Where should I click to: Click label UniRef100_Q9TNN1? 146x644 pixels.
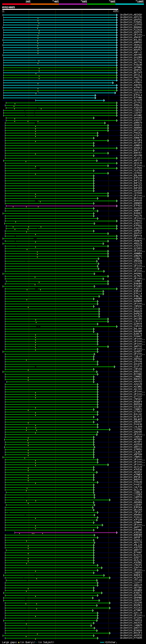[x=131, y=67]
